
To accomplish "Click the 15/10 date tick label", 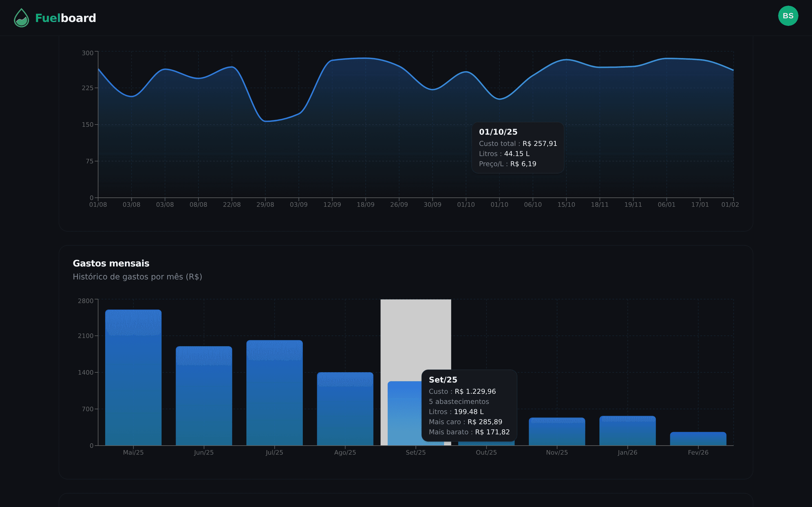I will click(x=566, y=204).
